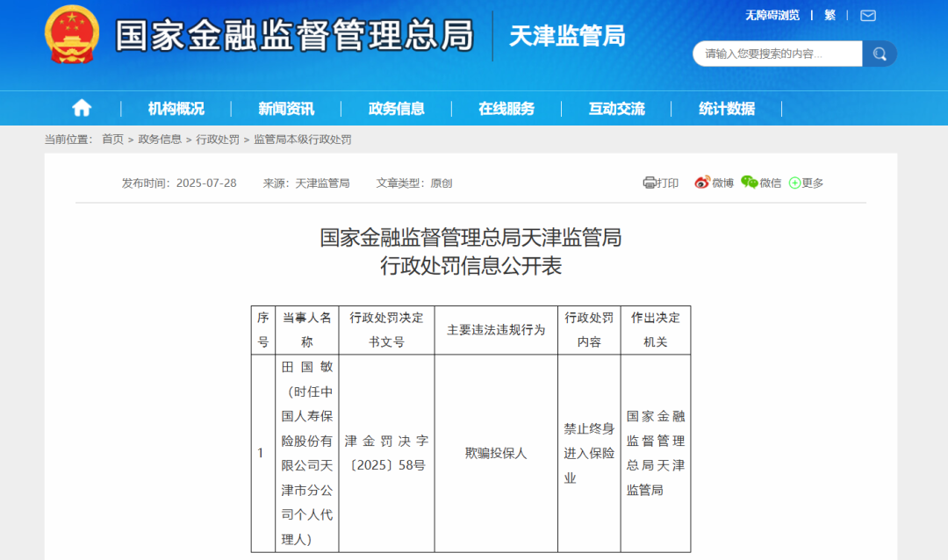
Task: Click row number 1 cell
Action: click(x=263, y=453)
